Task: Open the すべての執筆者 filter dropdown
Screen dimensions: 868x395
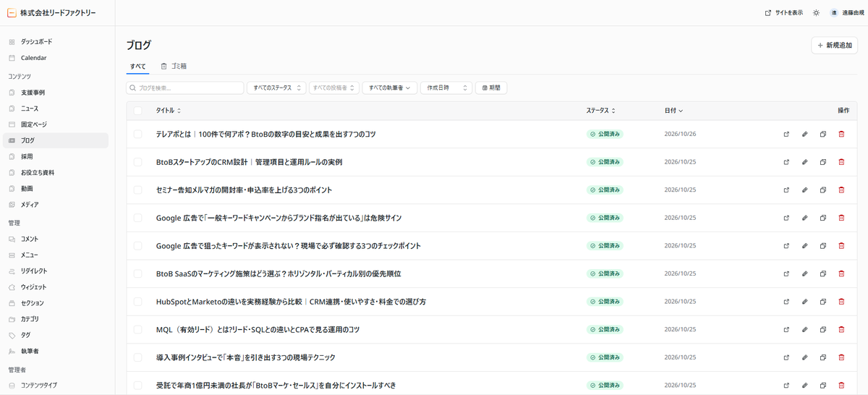Action: 389,88
